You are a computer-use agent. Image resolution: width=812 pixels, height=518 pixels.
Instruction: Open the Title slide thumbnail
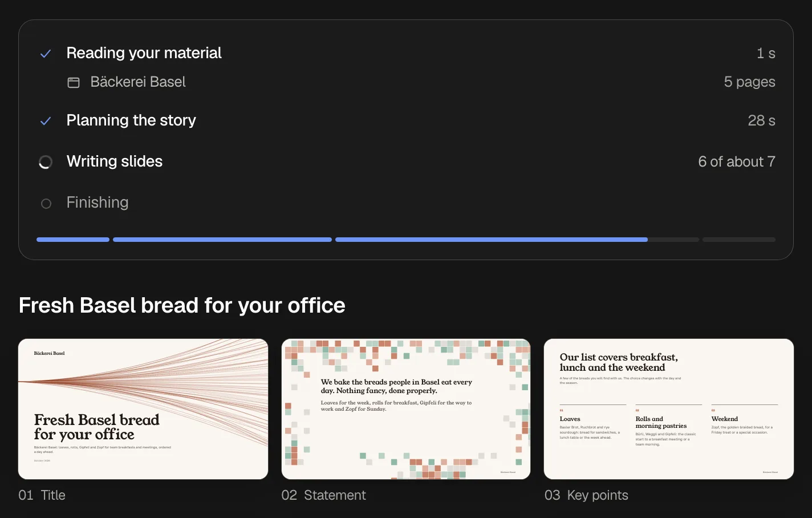pos(143,409)
